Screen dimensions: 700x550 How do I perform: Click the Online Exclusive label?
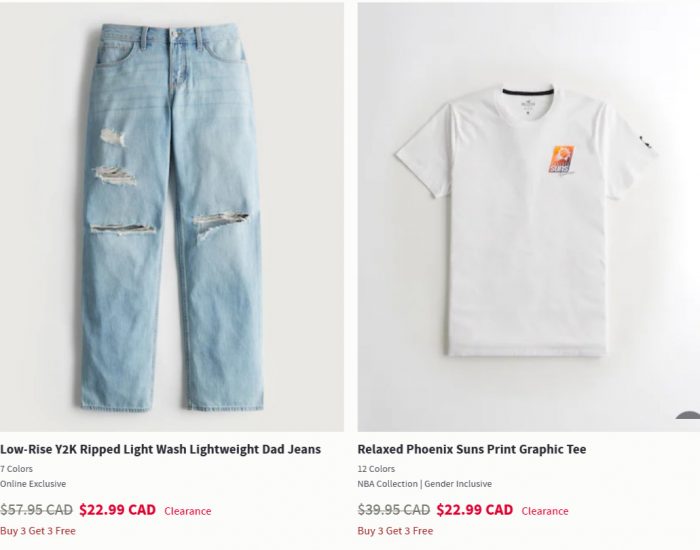point(33,484)
